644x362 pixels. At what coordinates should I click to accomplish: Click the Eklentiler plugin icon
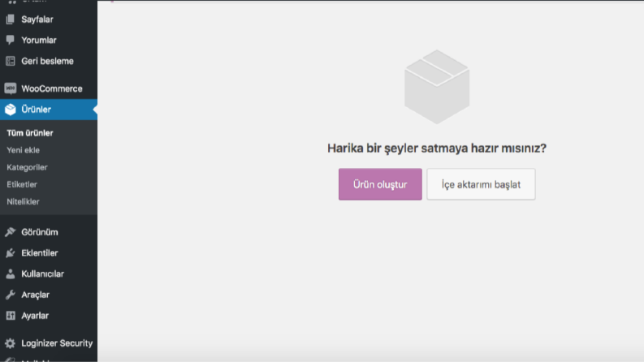[x=11, y=252]
